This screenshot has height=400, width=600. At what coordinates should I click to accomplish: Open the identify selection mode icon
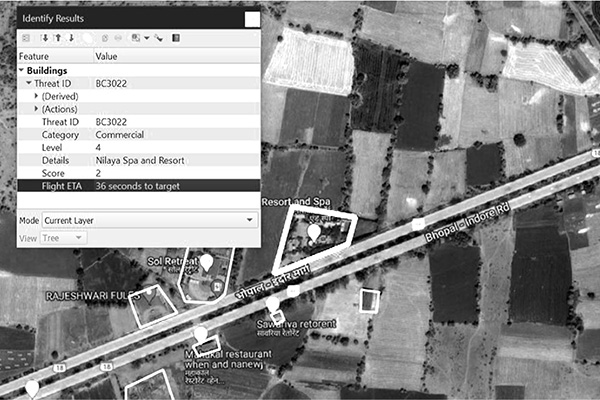137,38
